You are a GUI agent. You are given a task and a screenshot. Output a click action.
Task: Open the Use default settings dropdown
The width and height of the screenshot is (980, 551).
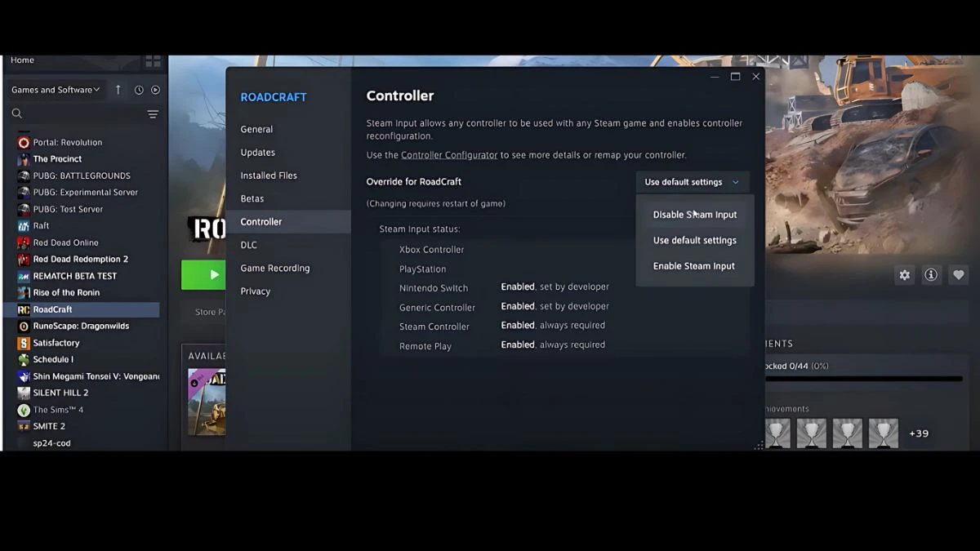pyautogui.click(x=691, y=181)
